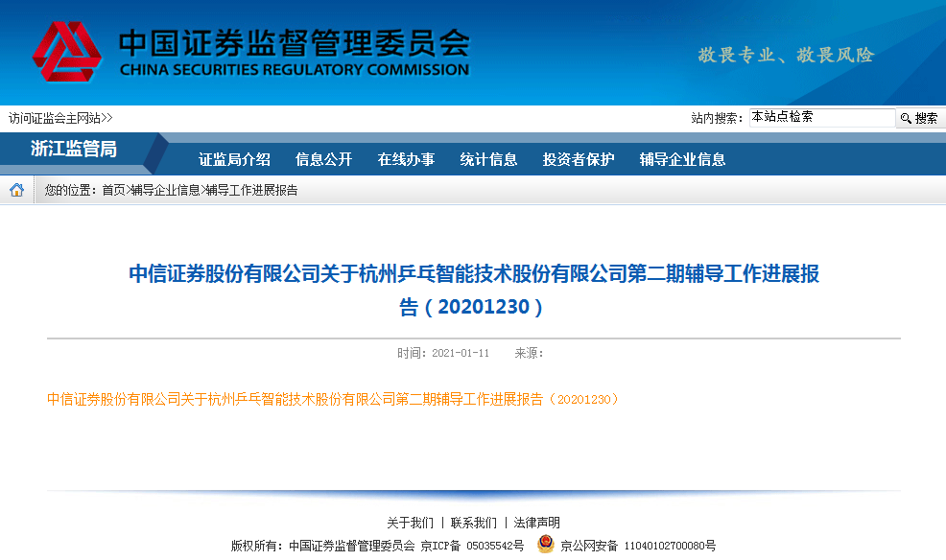The image size is (946, 560).
Task: Click the 浙江监管局 bureau title tab
Action: [x=74, y=149]
